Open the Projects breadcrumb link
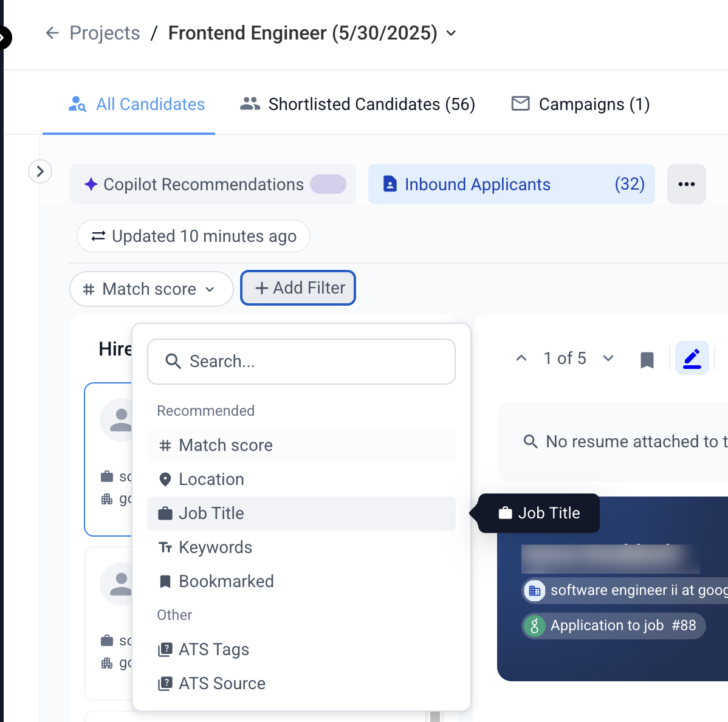The height and width of the screenshot is (722, 728). click(x=105, y=33)
